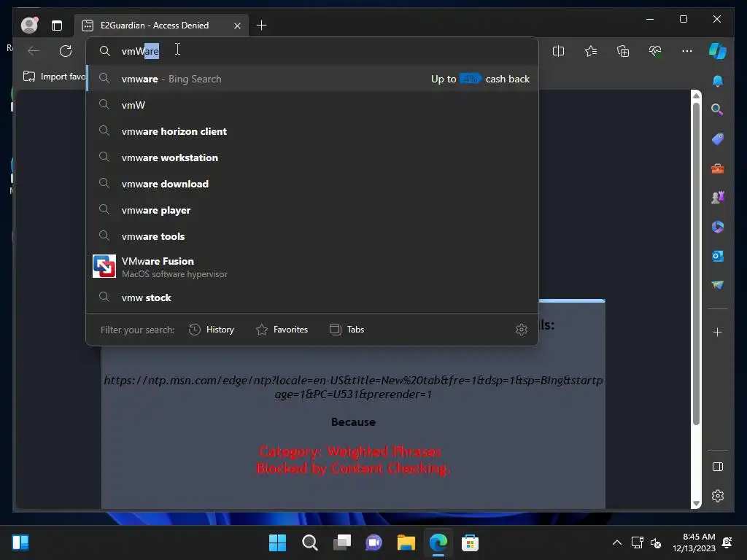Click the scrollbar up arrow
Screen dimensions: 747x560
[x=696, y=96]
